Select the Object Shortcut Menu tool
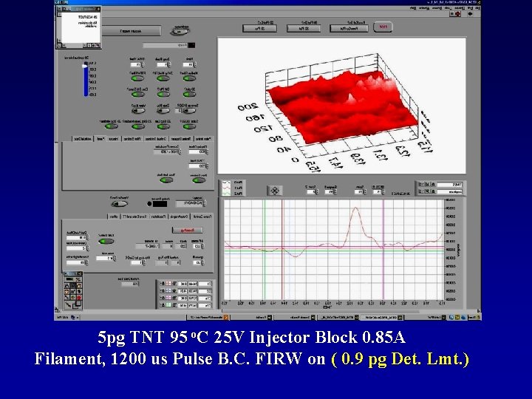Viewport: 532px width, 399px height. (73, 291)
